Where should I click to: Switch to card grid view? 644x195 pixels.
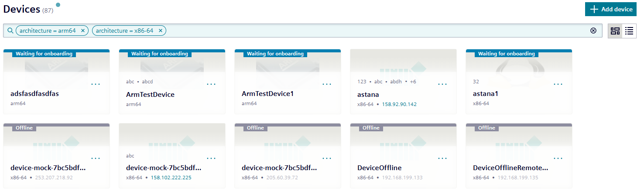coord(615,31)
